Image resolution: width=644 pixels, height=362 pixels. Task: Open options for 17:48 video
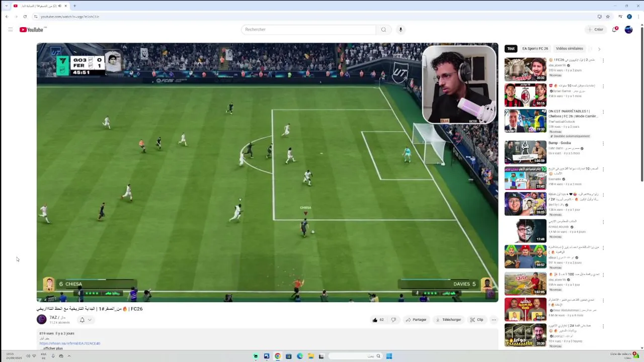[603, 222]
